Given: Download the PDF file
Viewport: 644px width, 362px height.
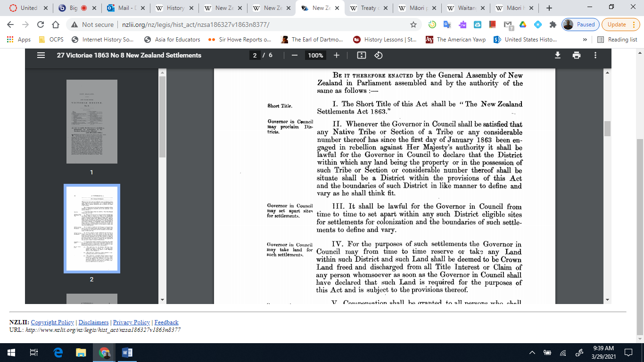Looking at the screenshot, I should [x=558, y=55].
